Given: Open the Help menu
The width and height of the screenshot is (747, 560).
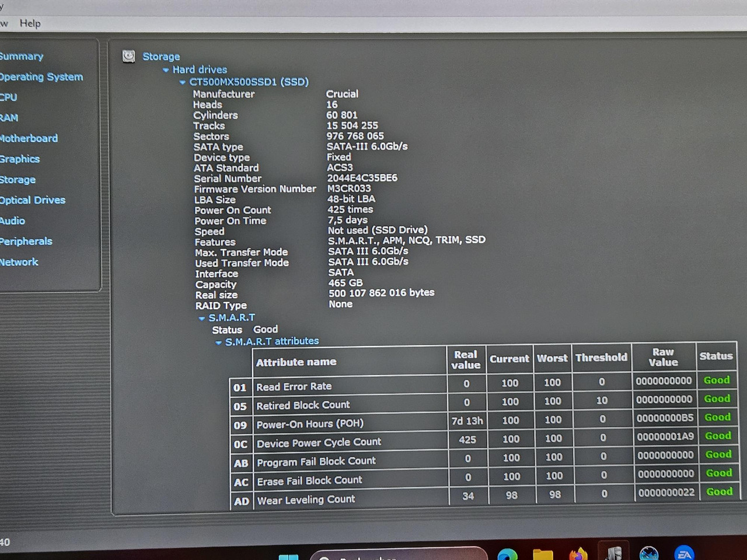Looking at the screenshot, I should [x=30, y=23].
